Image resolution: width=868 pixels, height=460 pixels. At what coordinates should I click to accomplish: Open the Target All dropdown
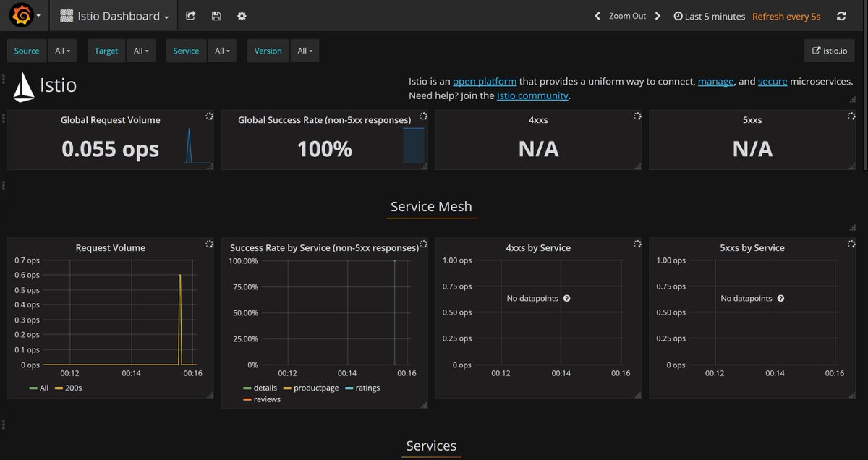pos(141,51)
